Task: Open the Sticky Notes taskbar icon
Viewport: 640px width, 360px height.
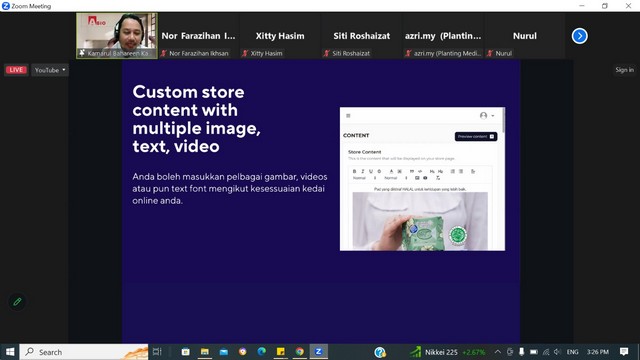Action: [x=281, y=351]
